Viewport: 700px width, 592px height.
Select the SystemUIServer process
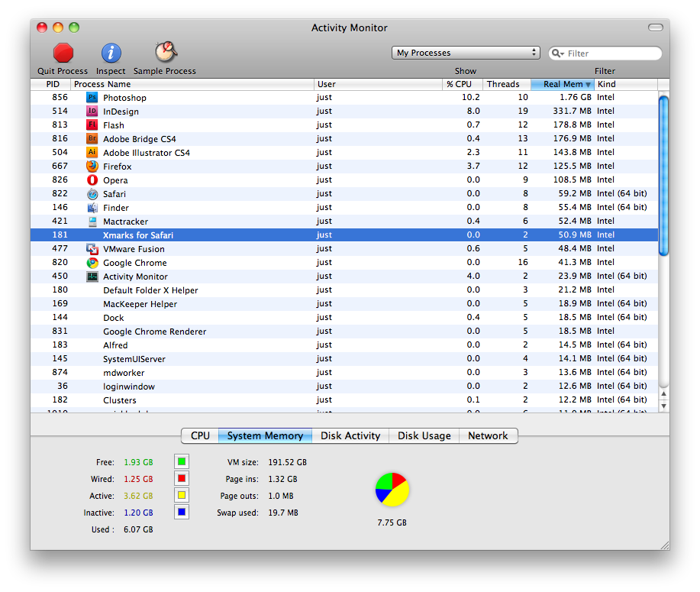tap(344, 359)
